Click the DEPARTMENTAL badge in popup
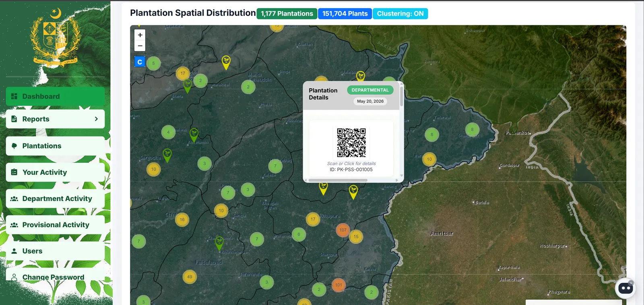 click(370, 90)
